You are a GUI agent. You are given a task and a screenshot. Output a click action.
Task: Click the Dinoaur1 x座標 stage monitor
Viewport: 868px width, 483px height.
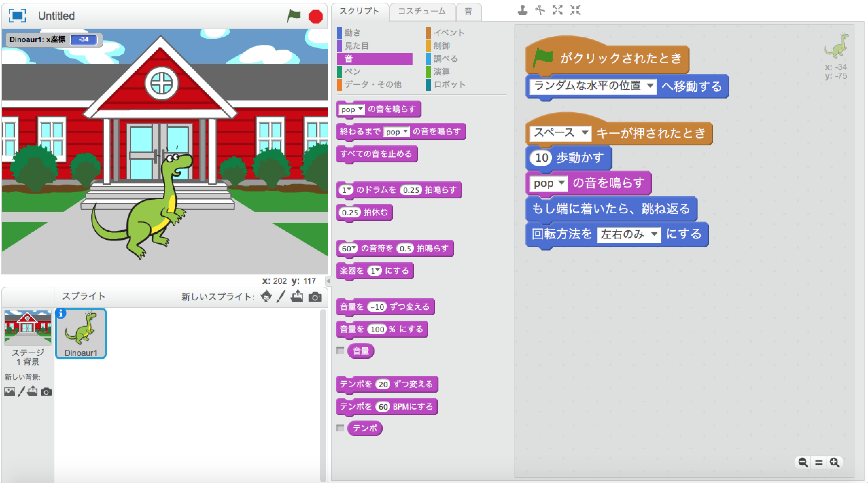point(54,40)
